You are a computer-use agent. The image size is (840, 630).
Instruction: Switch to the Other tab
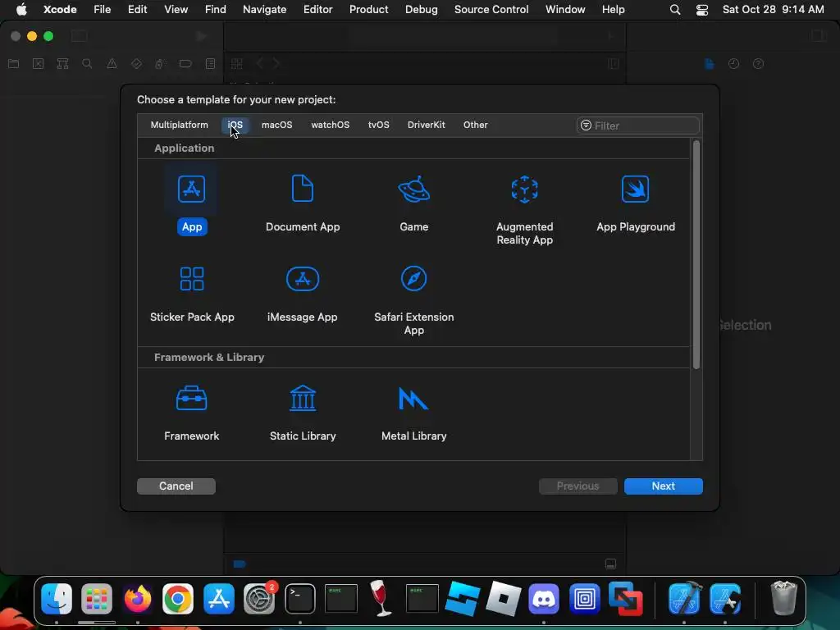[x=475, y=125]
